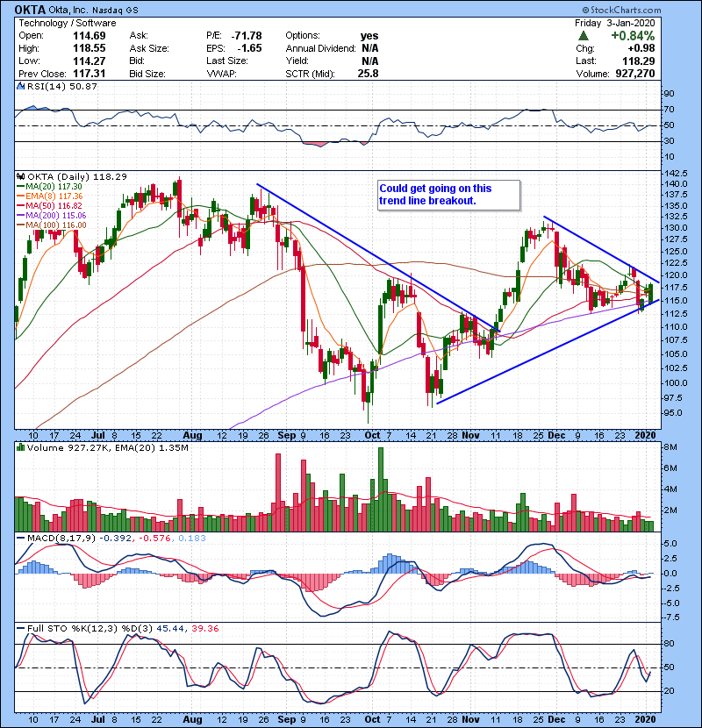Click the Volume value 927,270 in header
The width and height of the screenshot is (702, 728).
coord(635,74)
